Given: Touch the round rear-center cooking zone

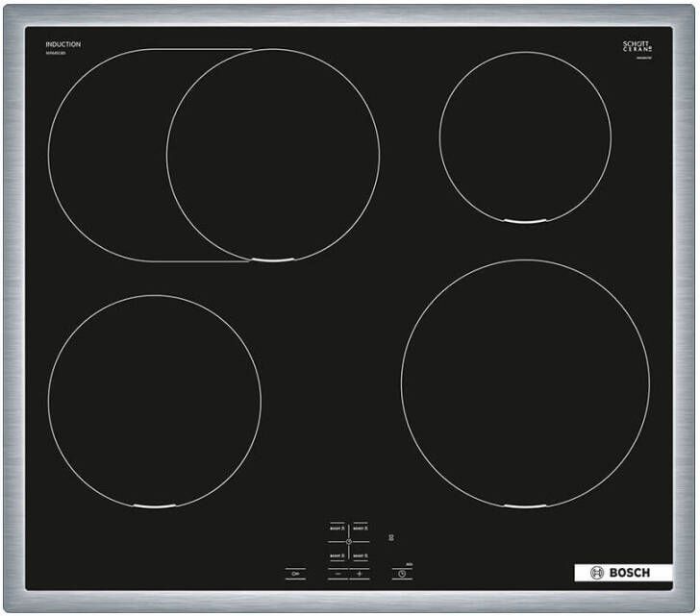Looking at the screenshot, I should click(273, 155).
